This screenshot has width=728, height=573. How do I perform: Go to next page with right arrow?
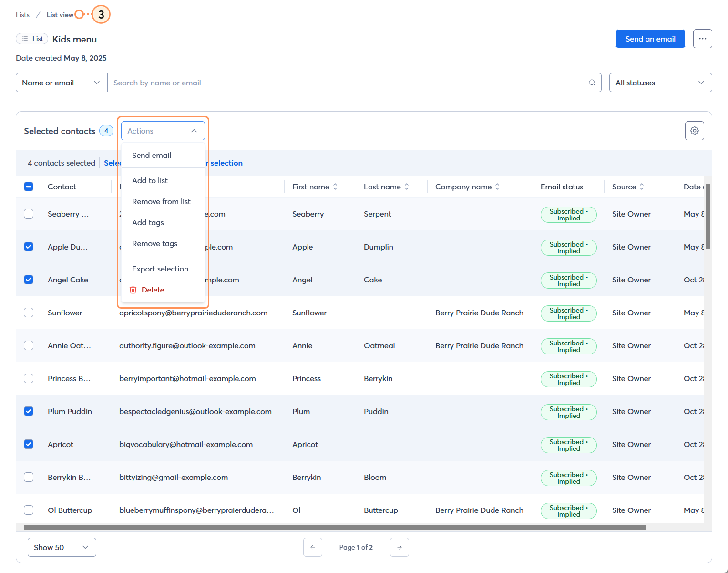(400, 547)
